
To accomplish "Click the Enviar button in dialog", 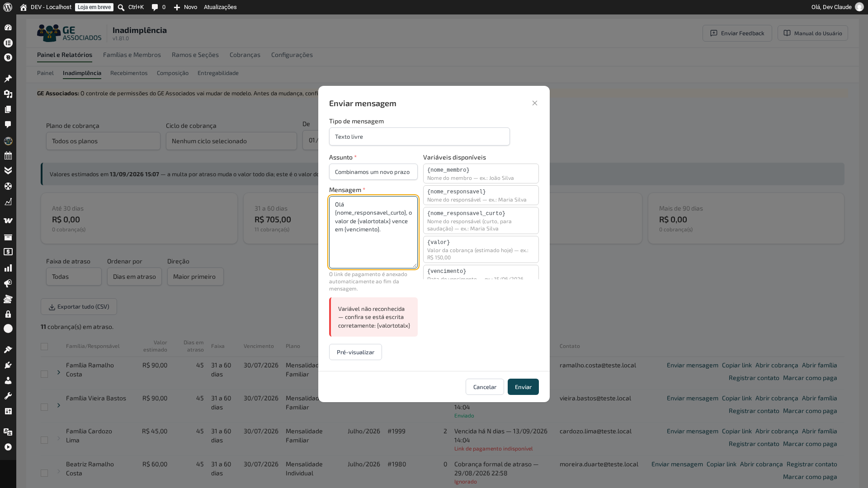I will (523, 387).
